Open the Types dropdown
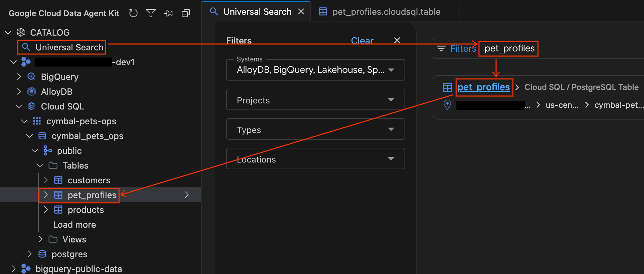 [x=315, y=129]
